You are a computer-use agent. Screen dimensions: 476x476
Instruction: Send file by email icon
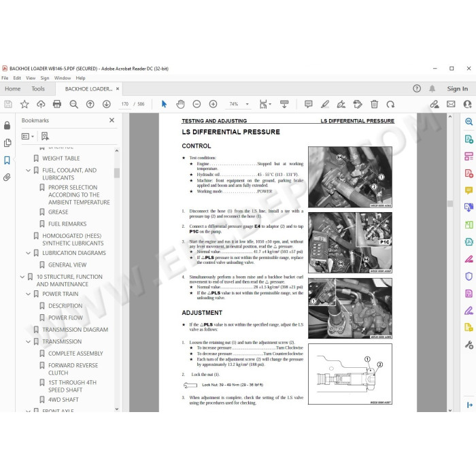tap(451, 104)
